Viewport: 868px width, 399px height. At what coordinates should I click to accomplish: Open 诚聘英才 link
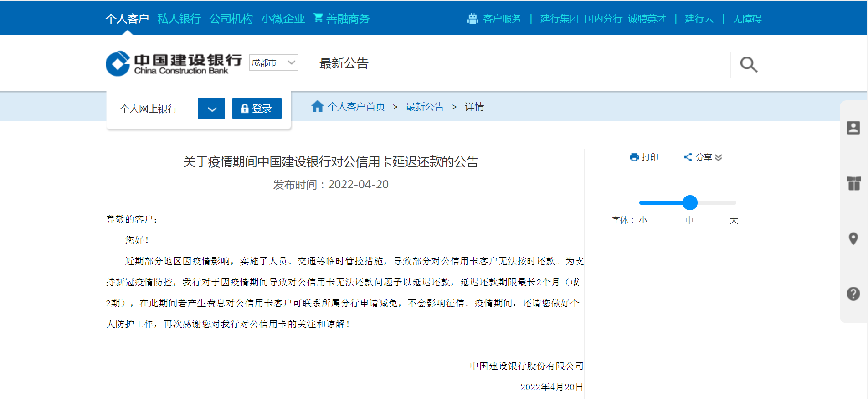(647, 19)
